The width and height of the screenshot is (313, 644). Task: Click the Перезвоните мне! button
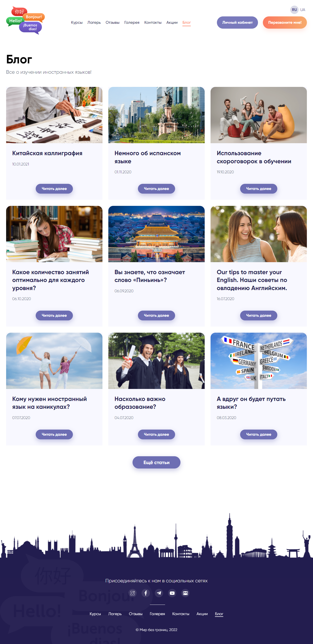(x=285, y=23)
